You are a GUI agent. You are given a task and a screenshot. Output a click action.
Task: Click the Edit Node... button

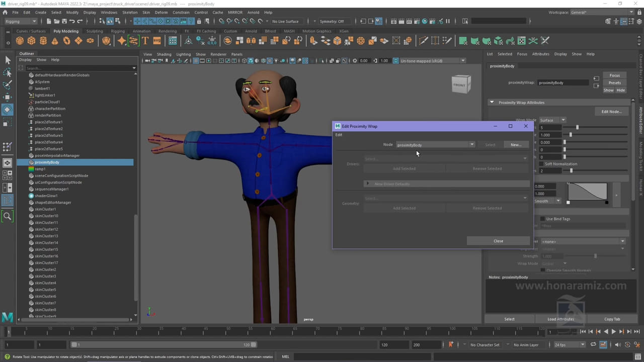pyautogui.click(x=611, y=112)
